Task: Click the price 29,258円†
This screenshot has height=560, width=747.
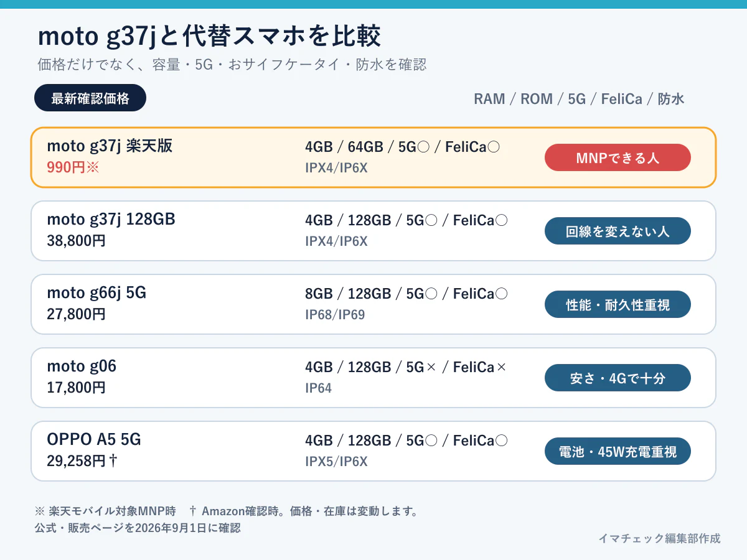Action: (x=82, y=461)
